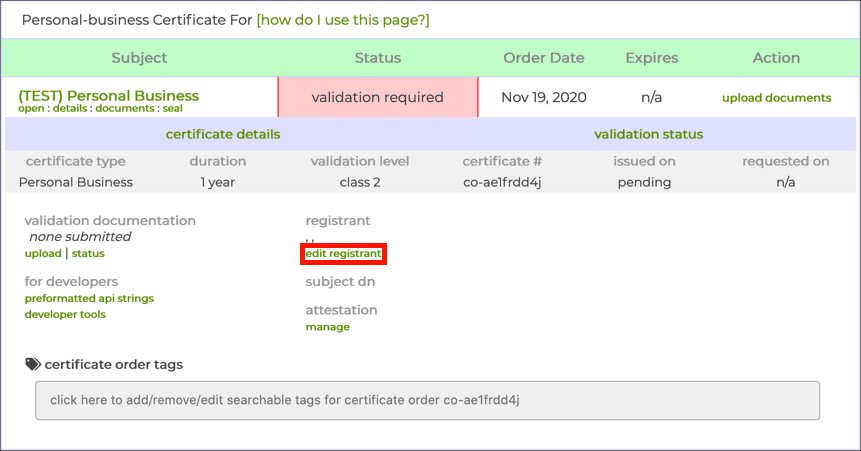Open the 'developer tools' link
The image size is (861, 451).
65,314
